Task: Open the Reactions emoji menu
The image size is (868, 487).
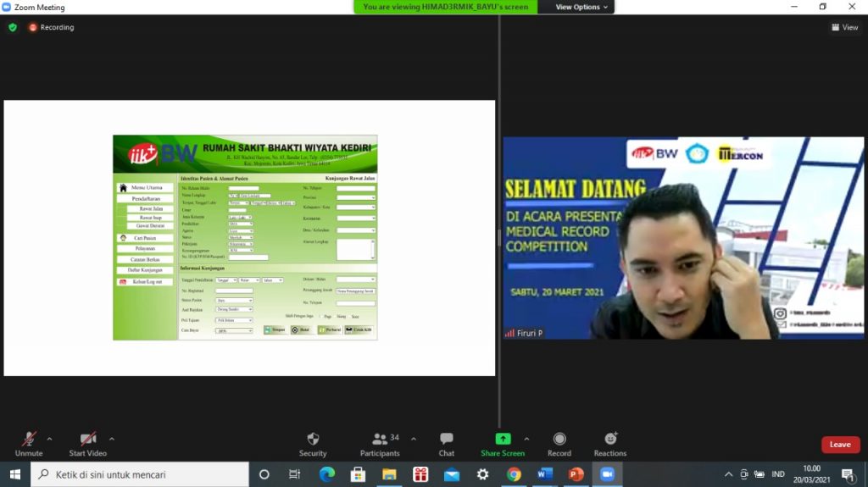Action: tap(610, 443)
